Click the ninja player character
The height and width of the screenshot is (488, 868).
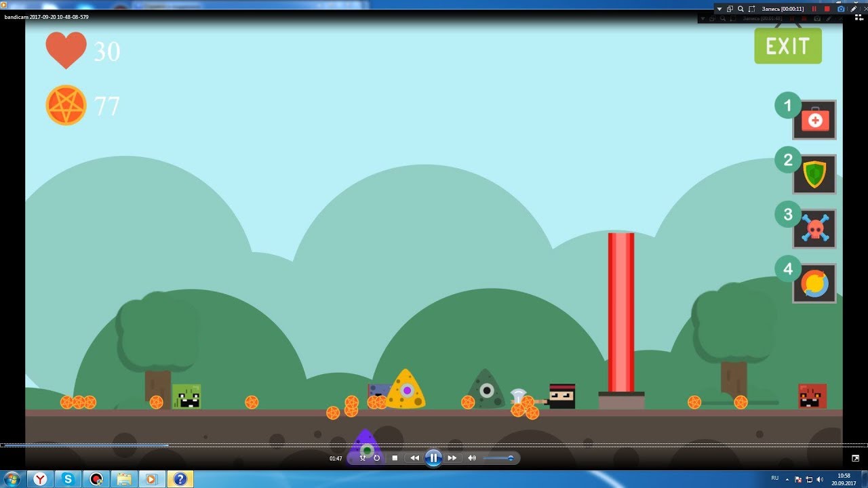pyautogui.click(x=562, y=396)
